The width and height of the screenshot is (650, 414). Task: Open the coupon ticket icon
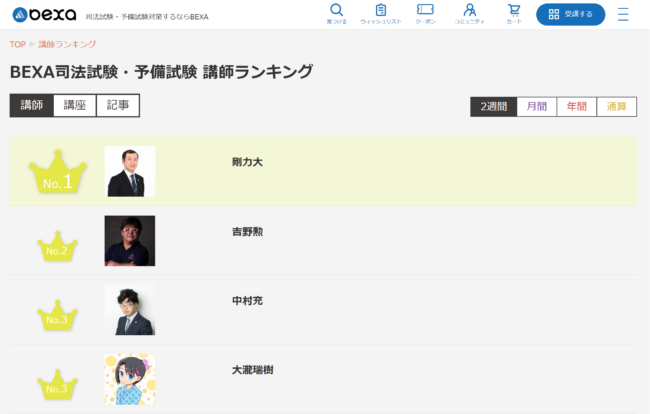425,10
